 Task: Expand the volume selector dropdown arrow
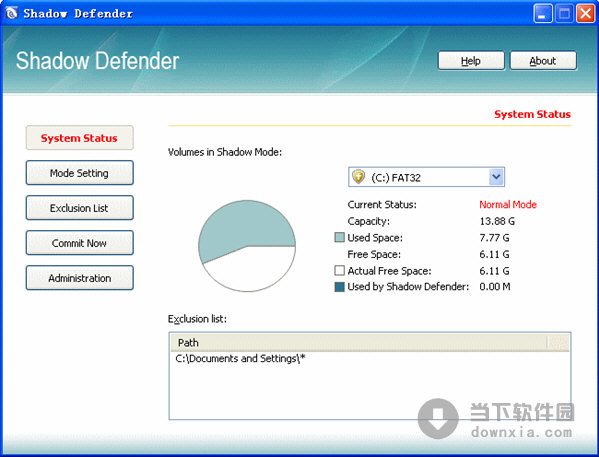[x=496, y=177]
